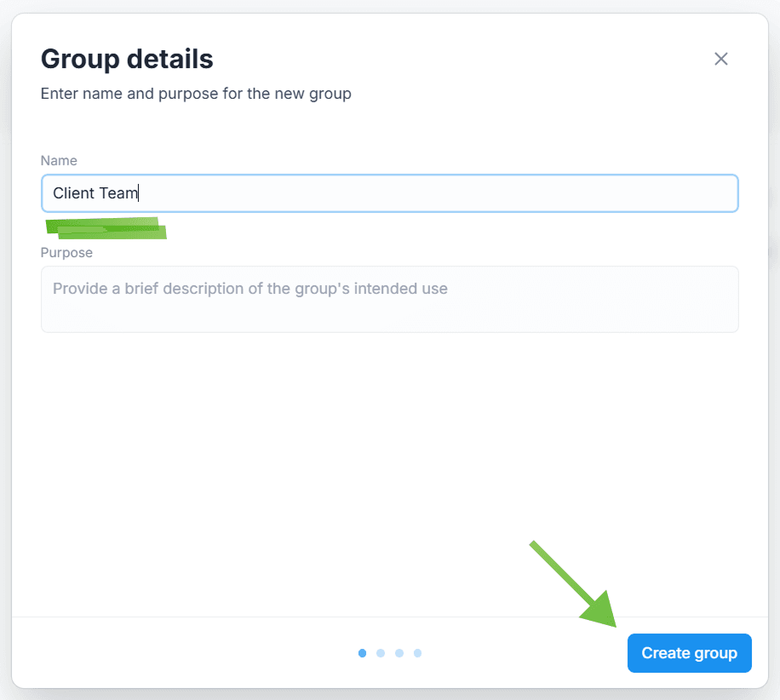
Task: Go to the third step dot
Action: [399, 653]
